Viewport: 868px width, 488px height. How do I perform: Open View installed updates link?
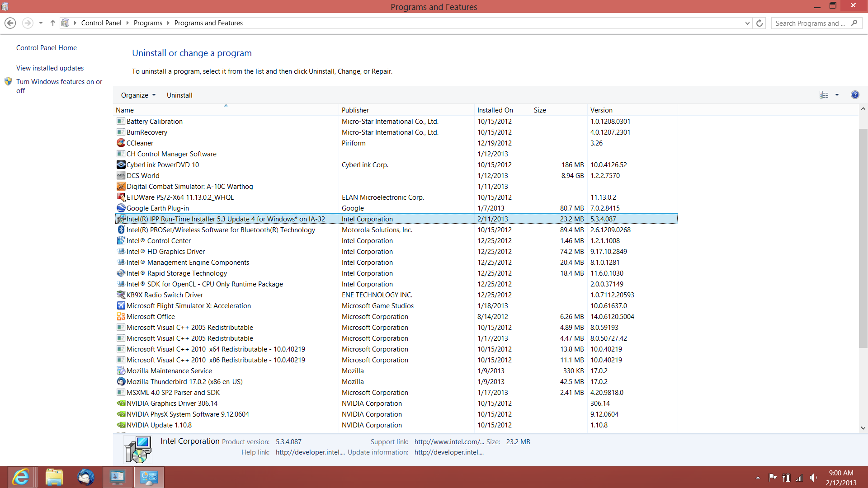[x=50, y=68]
